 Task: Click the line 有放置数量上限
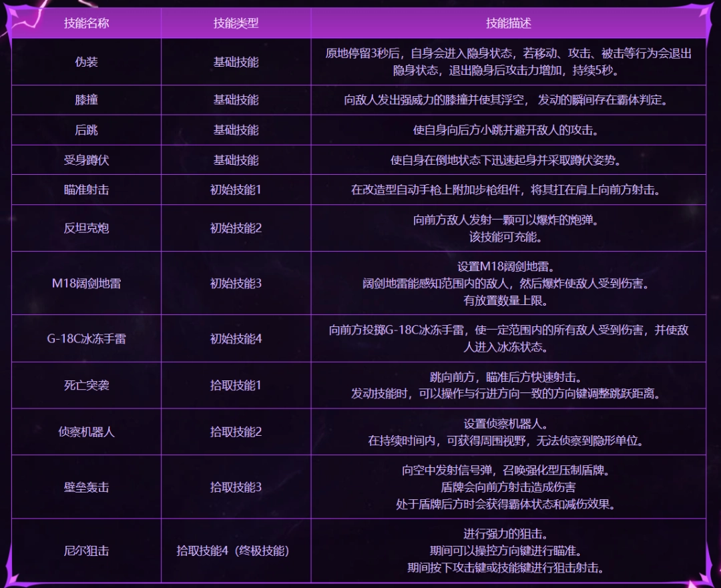point(506,300)
